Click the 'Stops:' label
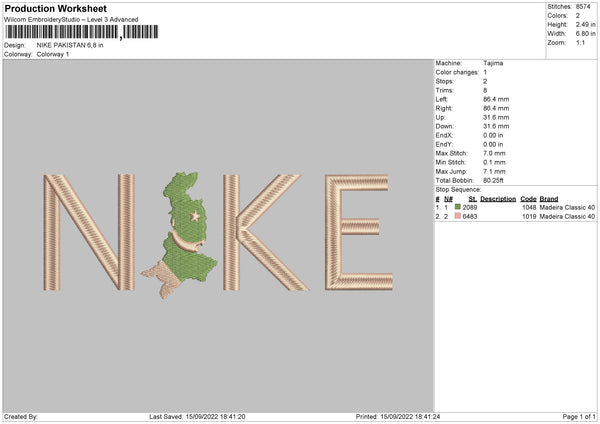 click(x=445, y=81)
